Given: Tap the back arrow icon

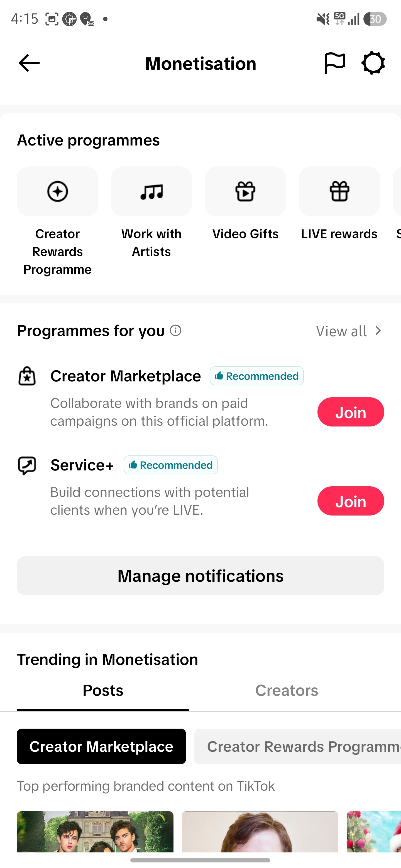Looking at the screenshot, I should pyautogui.click(x=29, y=63).
